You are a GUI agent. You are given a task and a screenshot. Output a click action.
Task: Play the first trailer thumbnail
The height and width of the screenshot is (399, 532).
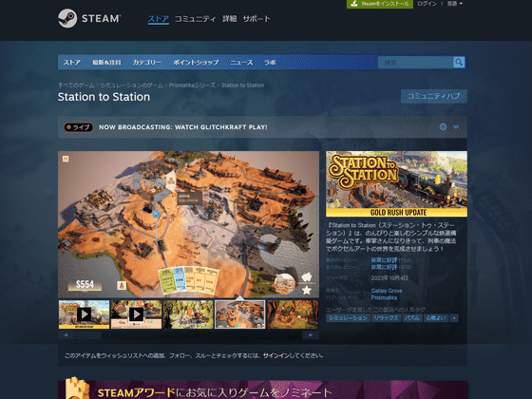84,314
